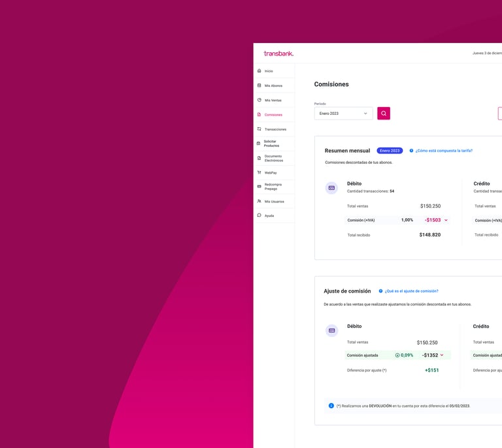Click the Ayuda chat icon
This screenshot has height=448, width=502.
click(x=259, y=216)
